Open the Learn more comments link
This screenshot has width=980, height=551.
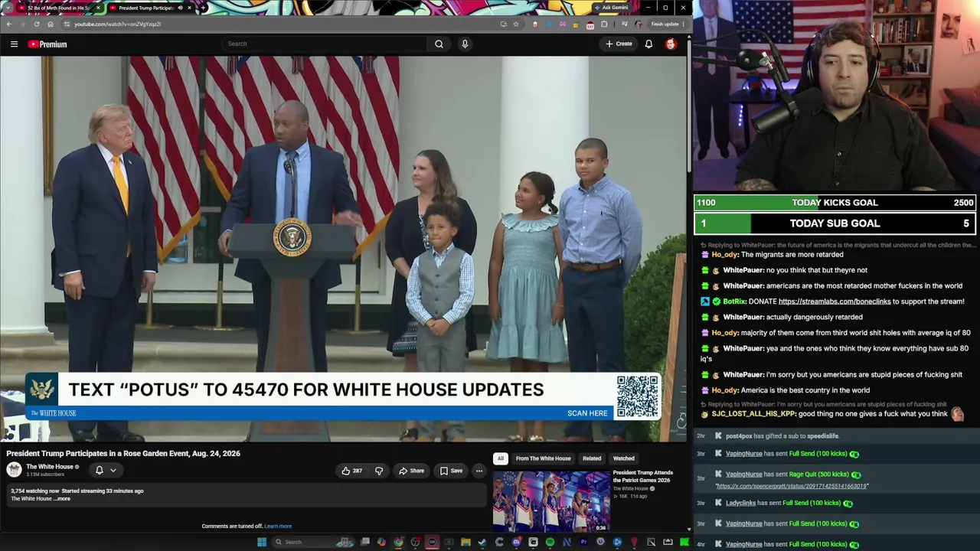click(278, 526)
